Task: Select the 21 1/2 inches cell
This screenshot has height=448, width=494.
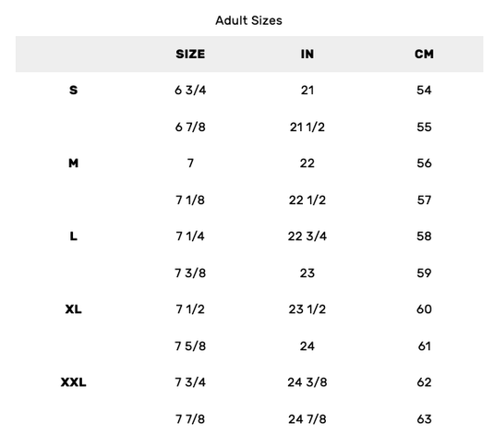Action: 307,127
